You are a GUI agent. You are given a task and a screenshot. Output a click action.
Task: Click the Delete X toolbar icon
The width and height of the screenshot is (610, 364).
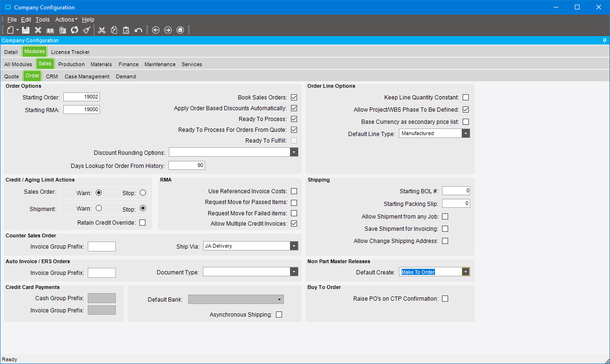38,30
